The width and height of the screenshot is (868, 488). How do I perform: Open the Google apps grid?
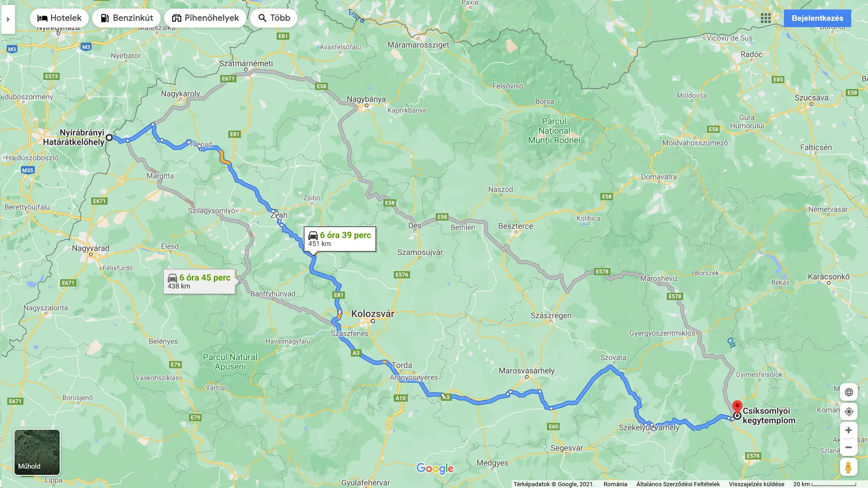point(766,18)
